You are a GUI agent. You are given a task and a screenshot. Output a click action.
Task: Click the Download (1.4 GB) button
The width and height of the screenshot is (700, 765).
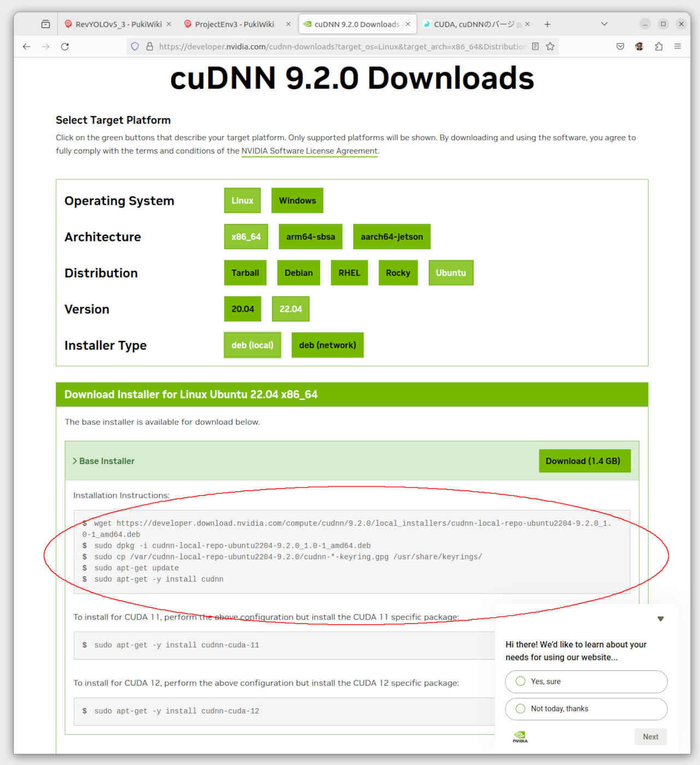[x=584, y=461]
